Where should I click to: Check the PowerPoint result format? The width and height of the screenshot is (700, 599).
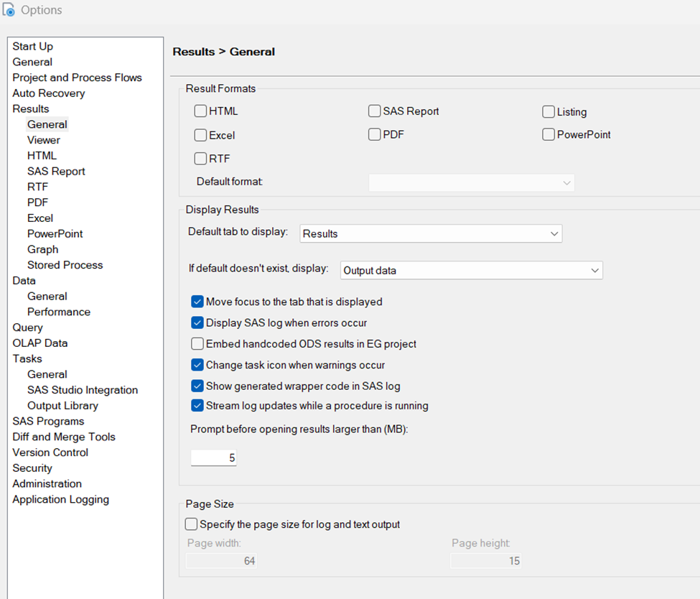pos(549,134)
